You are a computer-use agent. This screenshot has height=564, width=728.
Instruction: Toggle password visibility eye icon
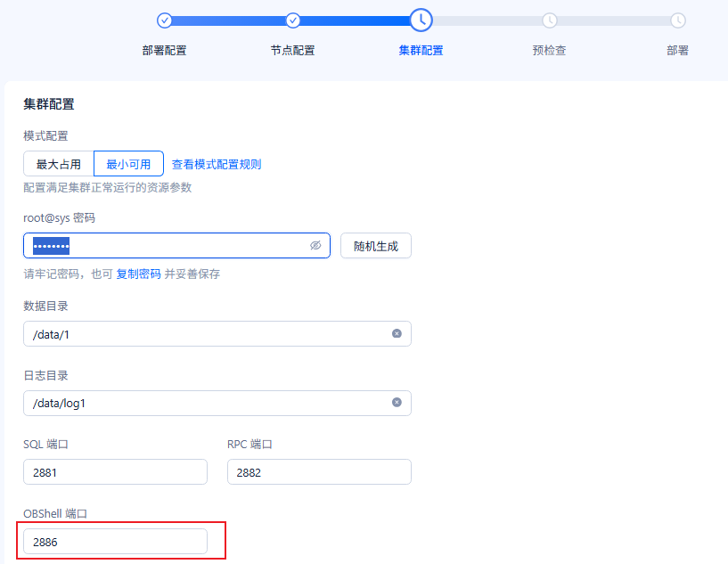315,246
